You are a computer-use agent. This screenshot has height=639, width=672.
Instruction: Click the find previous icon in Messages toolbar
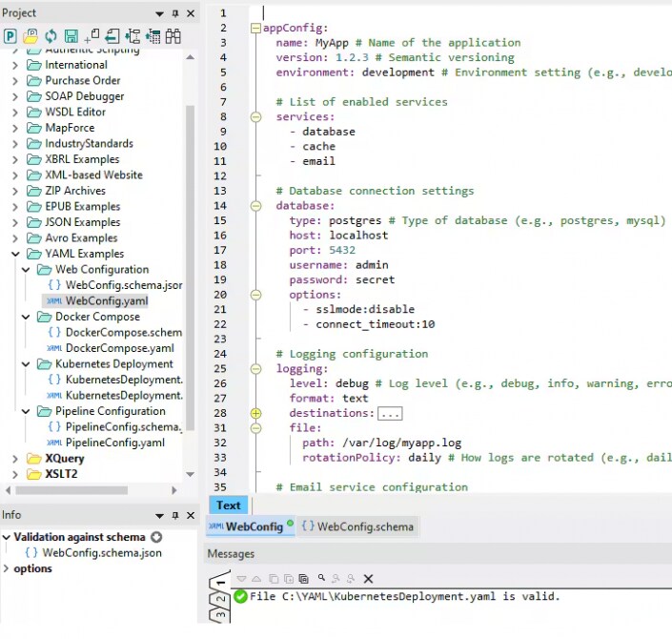[x=336, y=579]
